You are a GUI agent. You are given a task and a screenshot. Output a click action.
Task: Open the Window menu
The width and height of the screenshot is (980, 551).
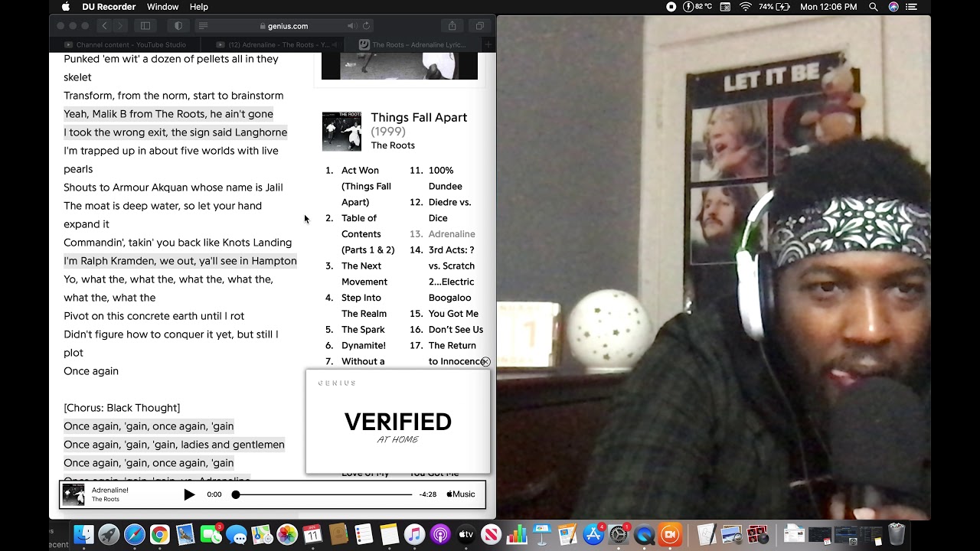coord(162,7)
